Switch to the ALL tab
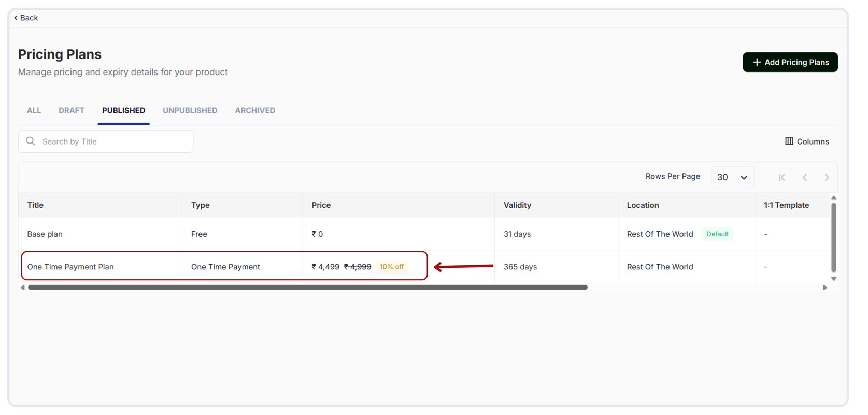868x415 pixels. 34,110
